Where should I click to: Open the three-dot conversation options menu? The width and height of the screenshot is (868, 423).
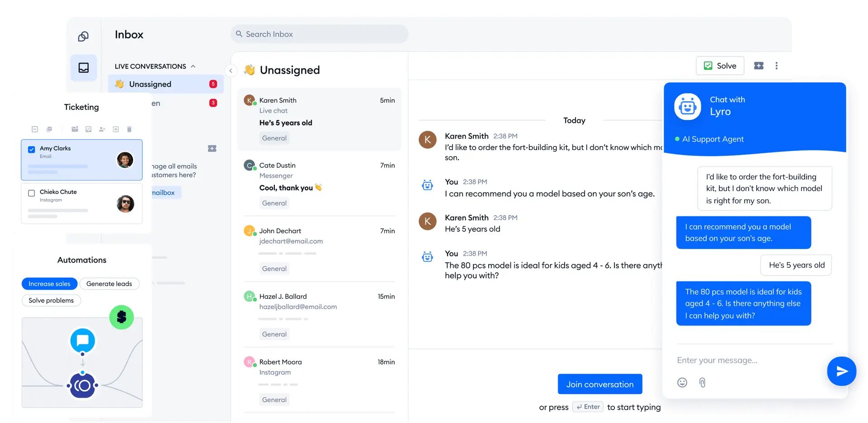click(x=776, y=66)
